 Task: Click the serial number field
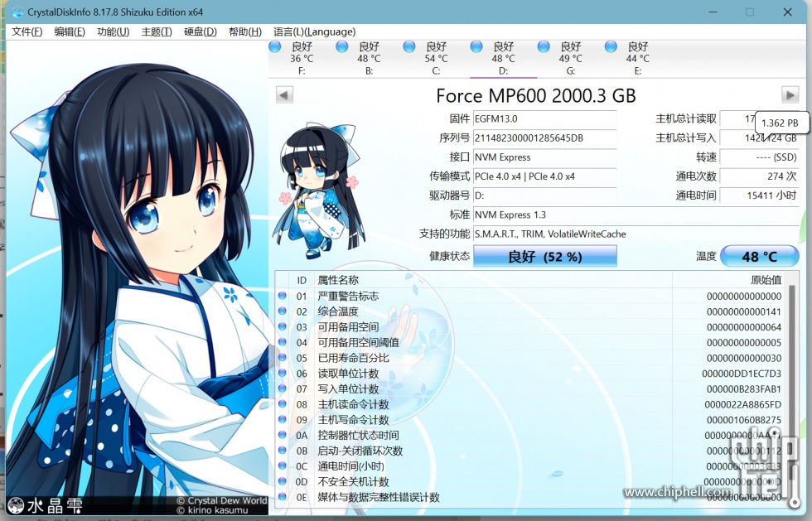(x=545, y=137)
